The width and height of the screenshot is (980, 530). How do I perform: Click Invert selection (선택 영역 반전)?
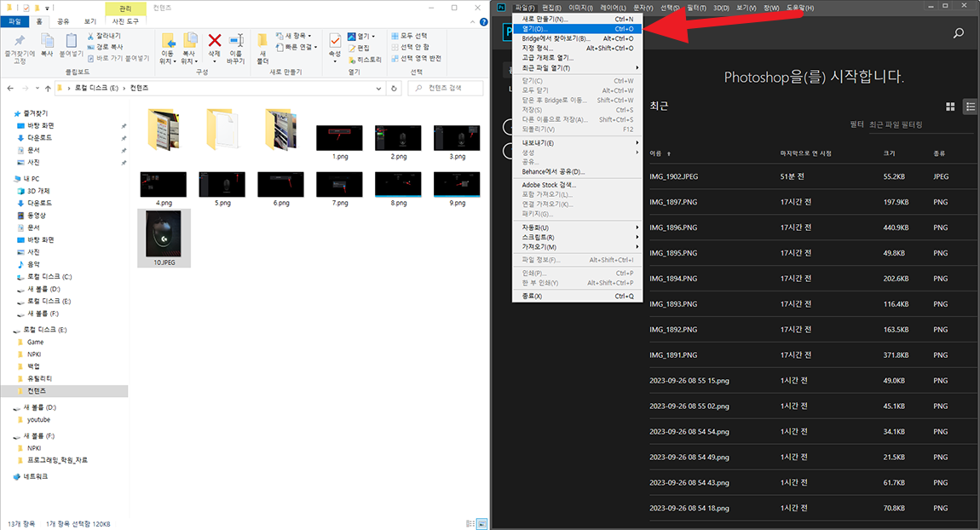point(416,58)
